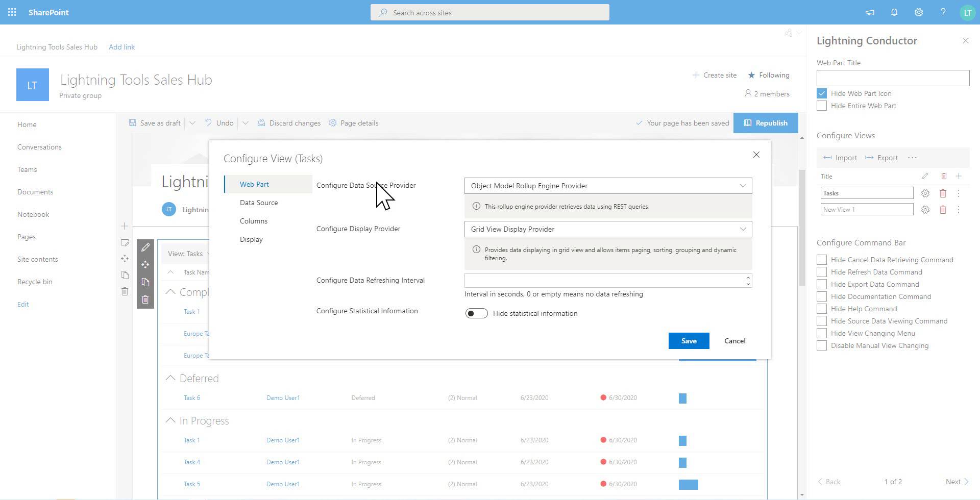Screen dimensions: 980x500
Task: Open the notifications bell icon
Action: (x=894, y=12)
